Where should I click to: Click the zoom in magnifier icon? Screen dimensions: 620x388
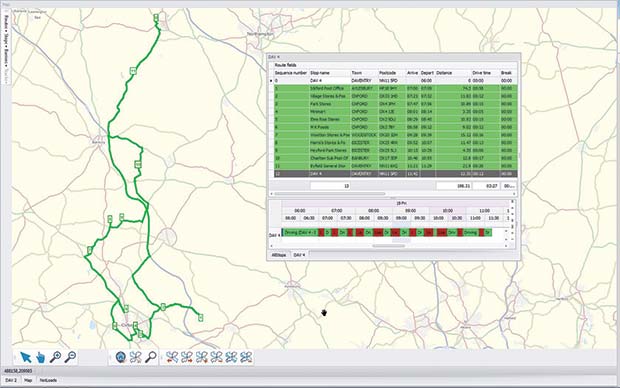tap(55, 357)
